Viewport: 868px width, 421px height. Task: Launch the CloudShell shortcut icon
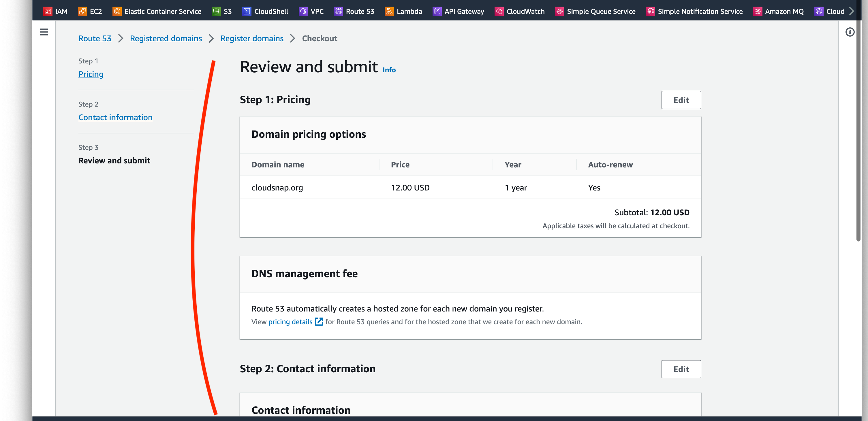pos(247,11)
